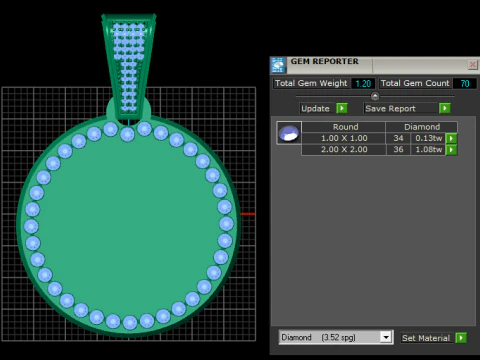
Task: Click the count cell showing 34
Action: pyautogui.click(x=398, y=138)
